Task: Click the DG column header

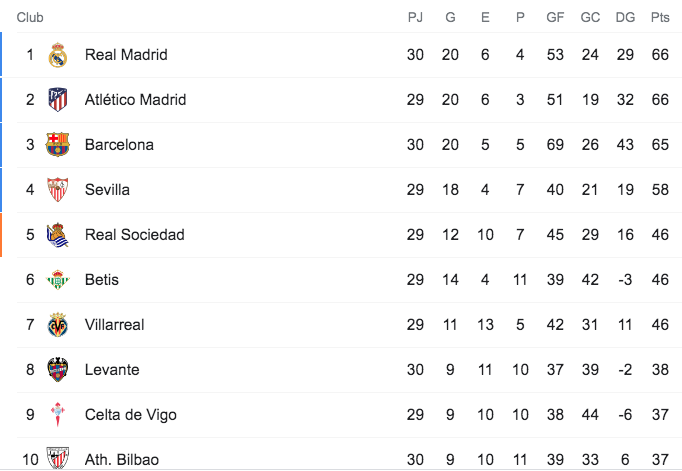Action: [625, 17]
